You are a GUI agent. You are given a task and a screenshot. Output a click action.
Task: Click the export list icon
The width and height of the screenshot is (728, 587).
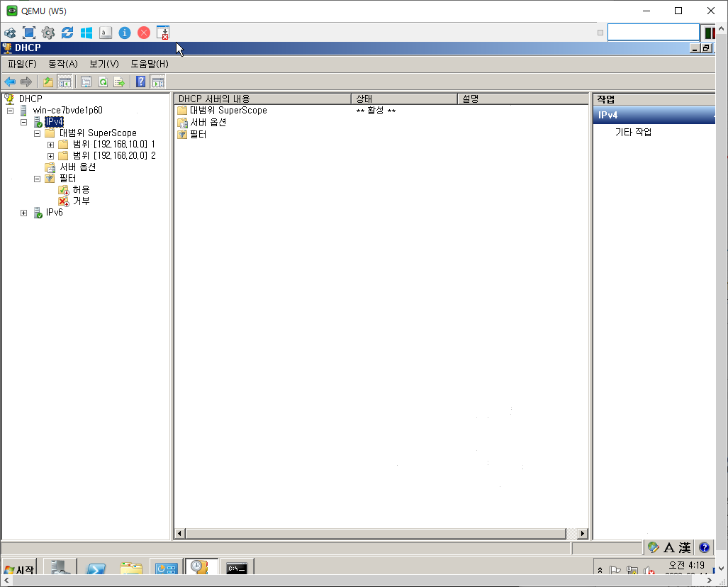coord(119,82)
